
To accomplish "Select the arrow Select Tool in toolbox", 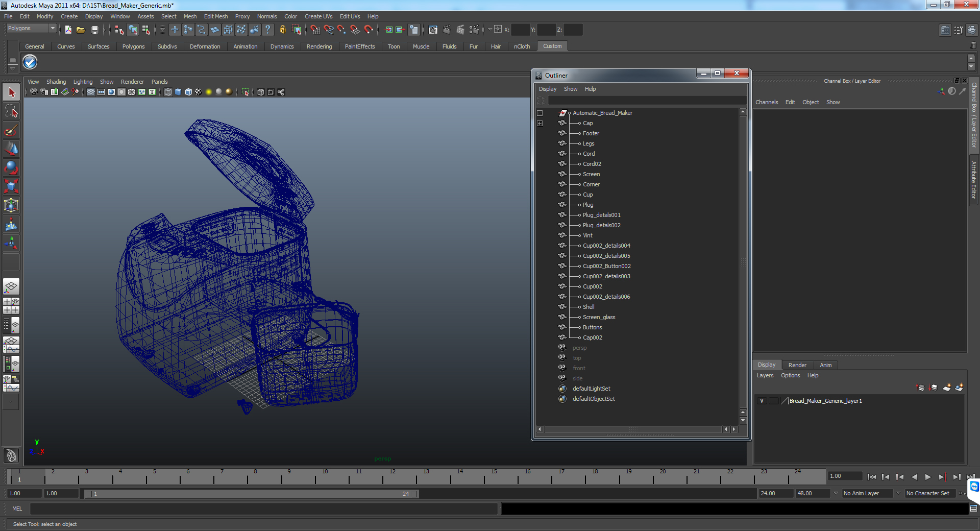I will [11, 92].
